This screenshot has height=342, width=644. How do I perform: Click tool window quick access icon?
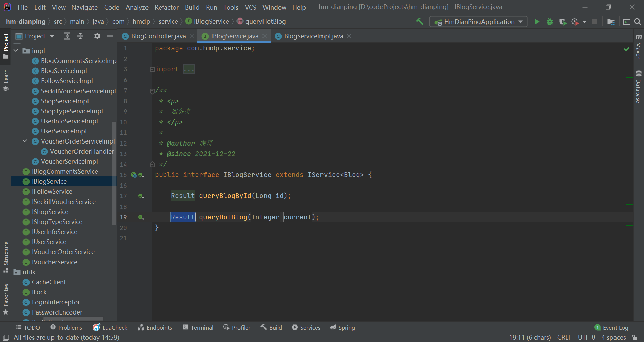(6, 337)
